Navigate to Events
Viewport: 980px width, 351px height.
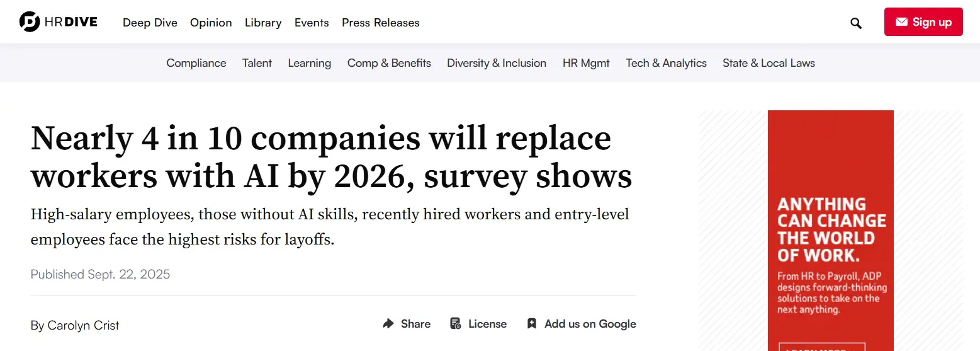click(312, 23)
